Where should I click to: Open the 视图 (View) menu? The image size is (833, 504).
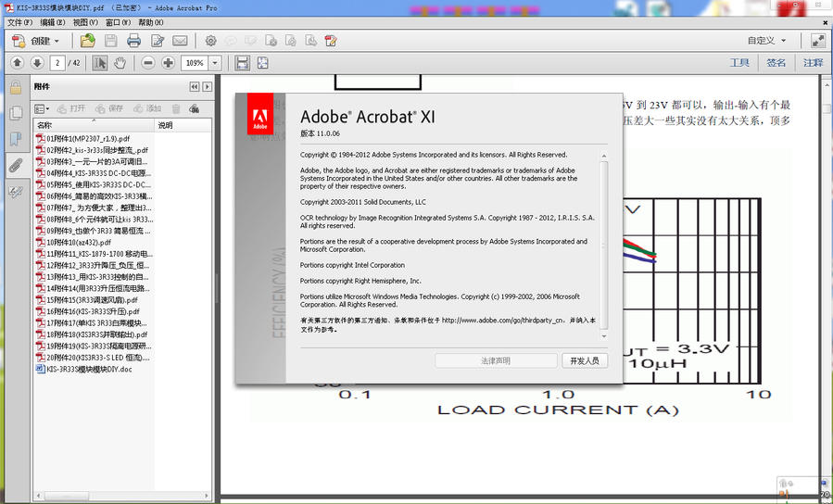(85, 22)
